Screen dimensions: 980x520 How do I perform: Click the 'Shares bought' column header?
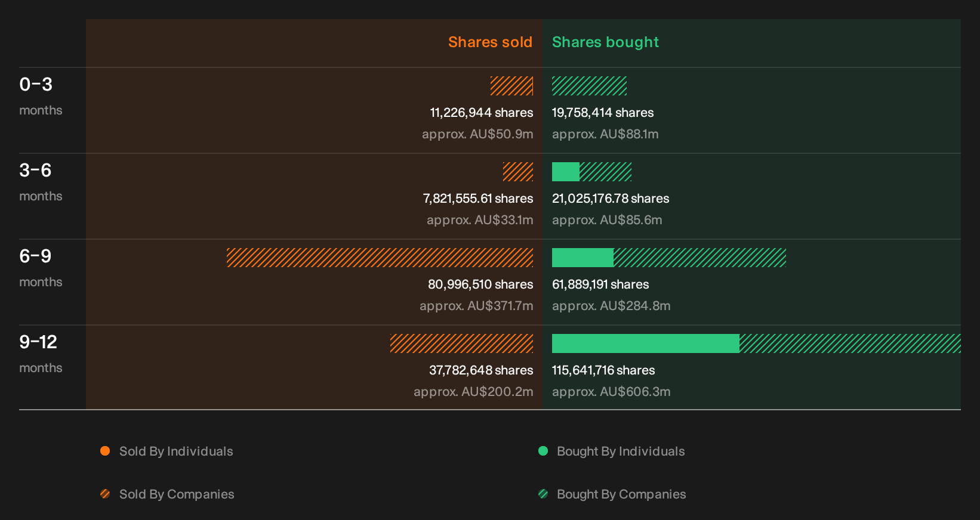pyautogui.click(x=605, y=42)
